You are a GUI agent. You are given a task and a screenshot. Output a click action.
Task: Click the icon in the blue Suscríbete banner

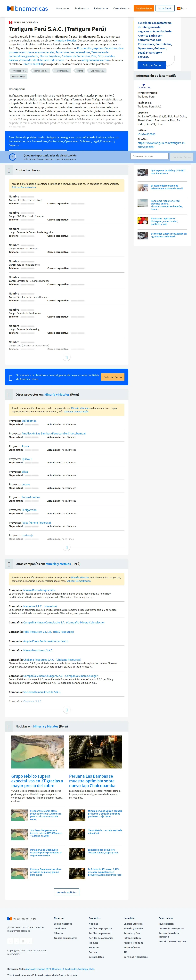(10, 378)
